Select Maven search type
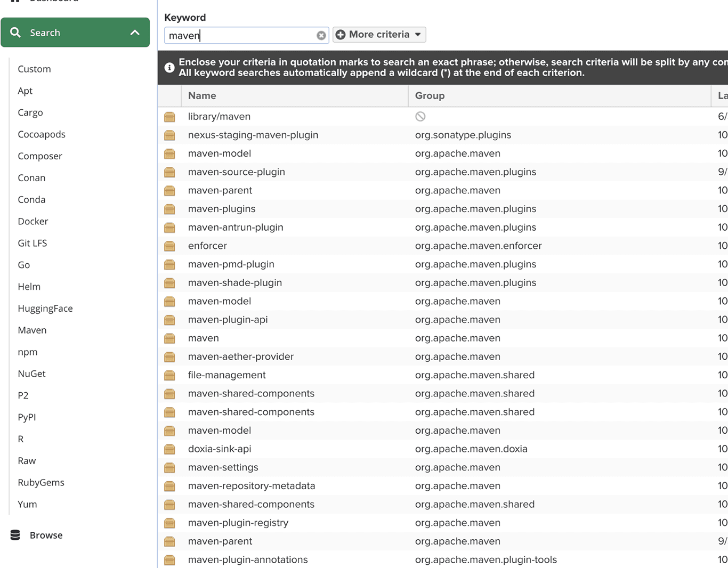The height and width of the screenshot is (568, 728). pyautogui.click(x=32, y=330)
